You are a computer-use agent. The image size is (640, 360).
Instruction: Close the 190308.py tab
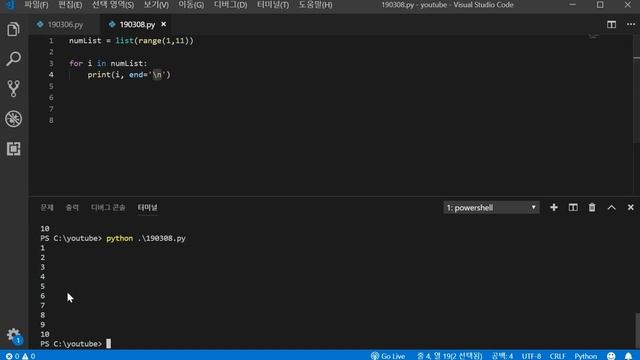(x=164, y=24)
